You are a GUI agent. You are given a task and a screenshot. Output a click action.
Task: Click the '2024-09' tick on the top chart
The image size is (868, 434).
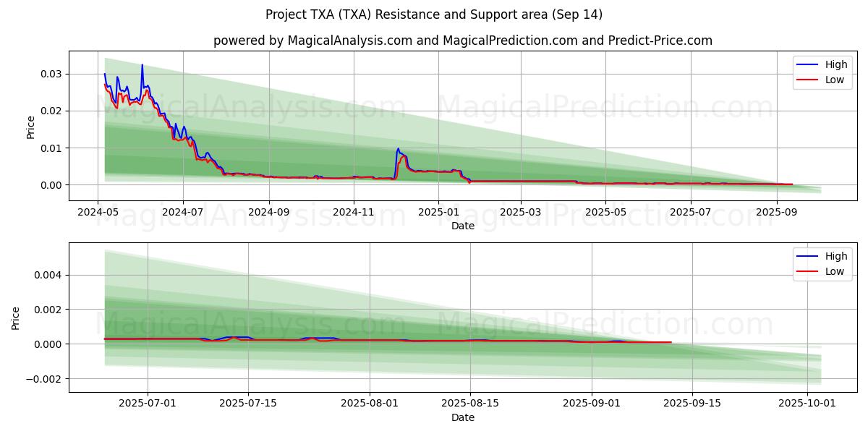pyautogui.click(x=269, y=213)
